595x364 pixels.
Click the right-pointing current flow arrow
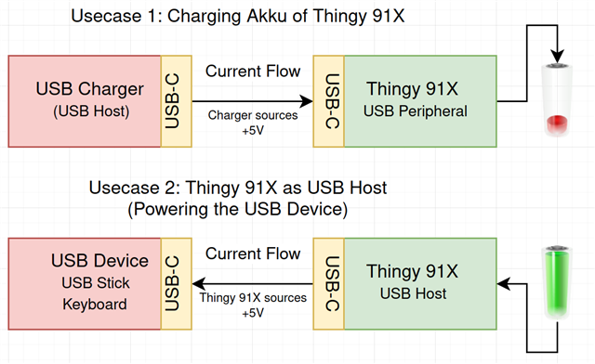pos(253,101)
